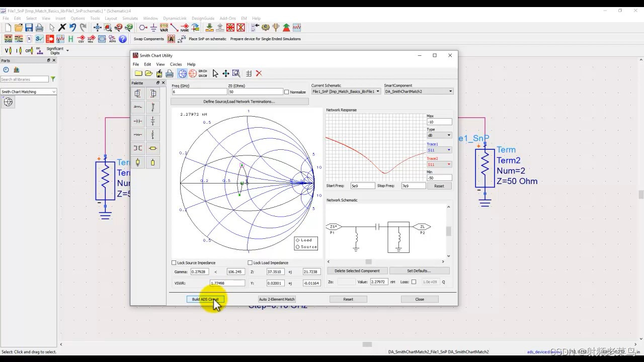Viewport: 644px width, 362px height.
Task: Click the Z0 (Ohms) input field
Action: point(256,92)
